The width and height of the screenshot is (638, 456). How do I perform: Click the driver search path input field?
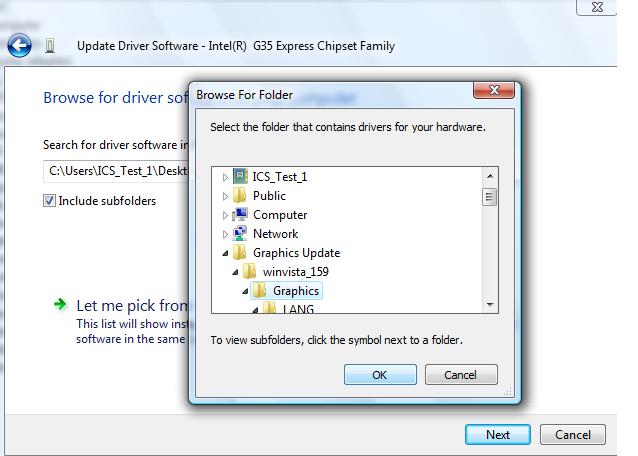(x=118, y=171)
